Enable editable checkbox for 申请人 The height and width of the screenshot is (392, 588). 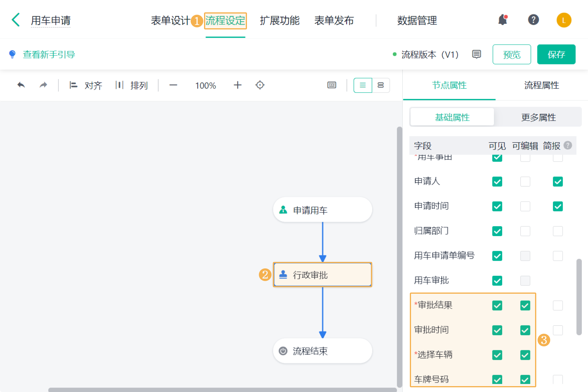525,182
